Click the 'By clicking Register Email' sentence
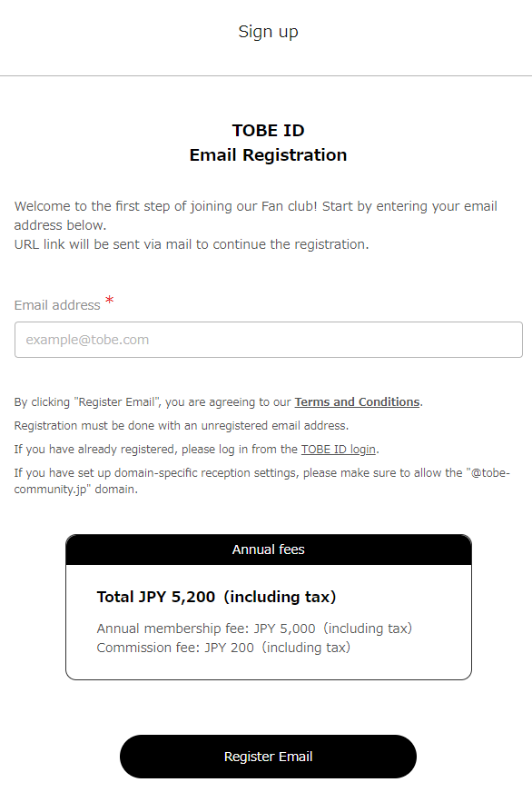Image resolution: width=532 pixels, height=802 pixels. [218, 402]
